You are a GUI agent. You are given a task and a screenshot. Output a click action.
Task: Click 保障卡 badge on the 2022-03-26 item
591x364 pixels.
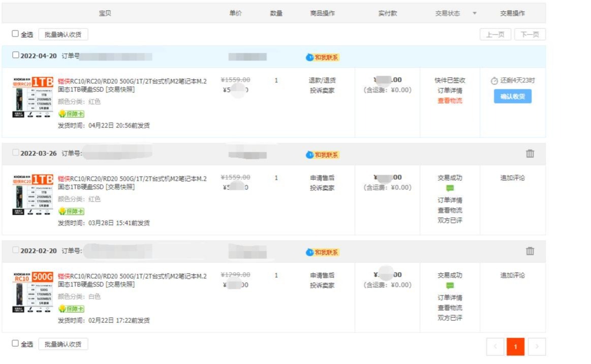72,212
